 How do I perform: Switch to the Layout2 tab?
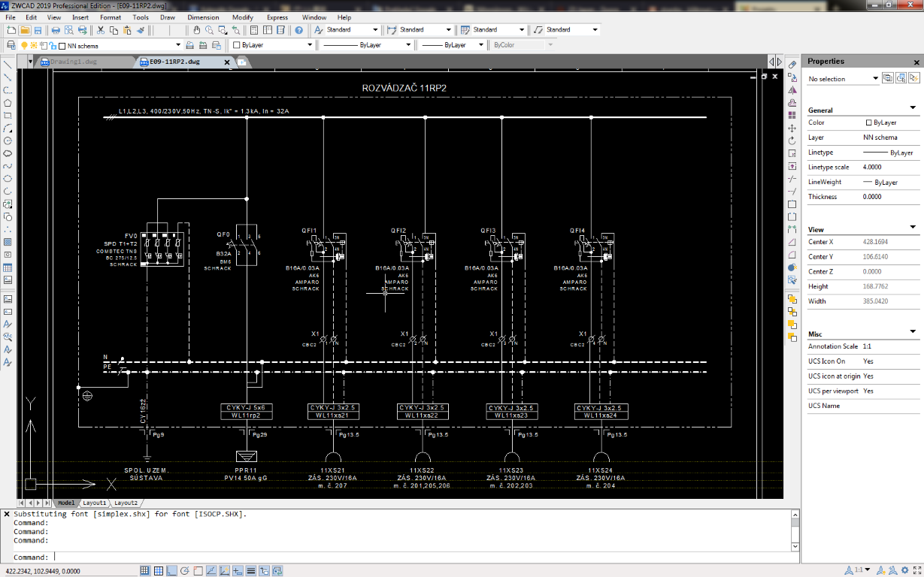point(126,503)
